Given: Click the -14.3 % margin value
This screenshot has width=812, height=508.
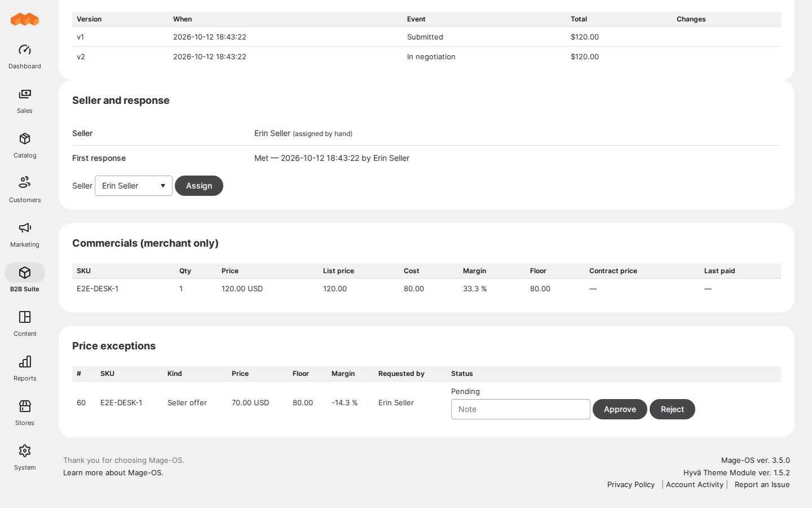Looking at the screenshot, I should click(345, 403).
